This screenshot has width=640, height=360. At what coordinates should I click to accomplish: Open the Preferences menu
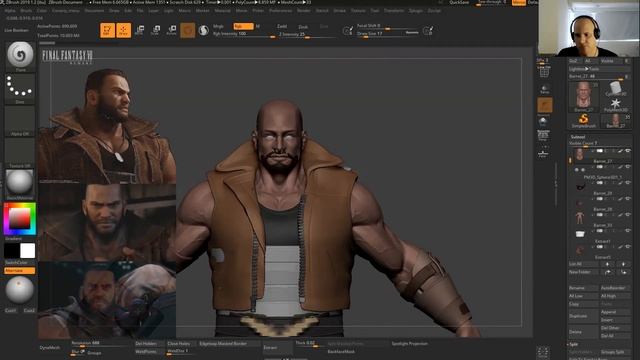[280, 11]
